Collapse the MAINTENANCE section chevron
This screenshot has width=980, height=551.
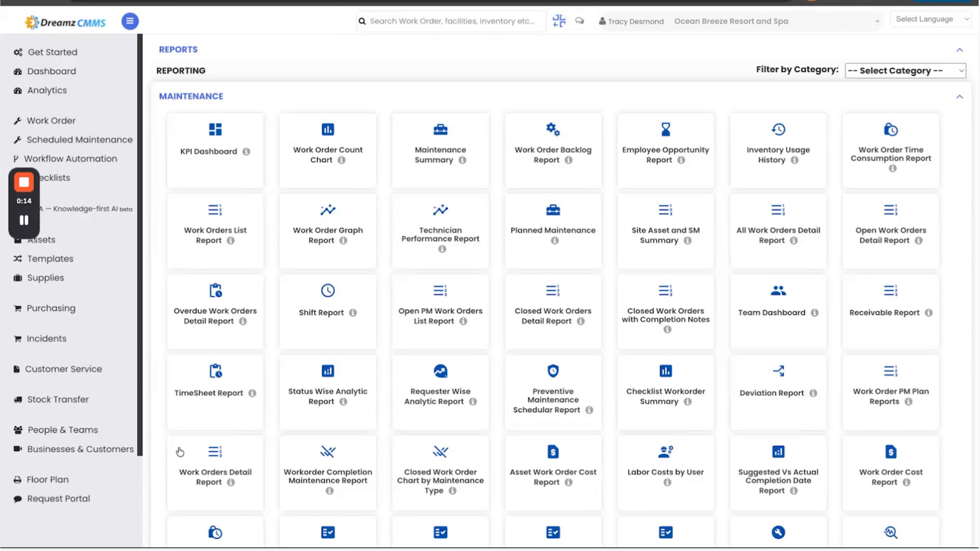(960, 97)
